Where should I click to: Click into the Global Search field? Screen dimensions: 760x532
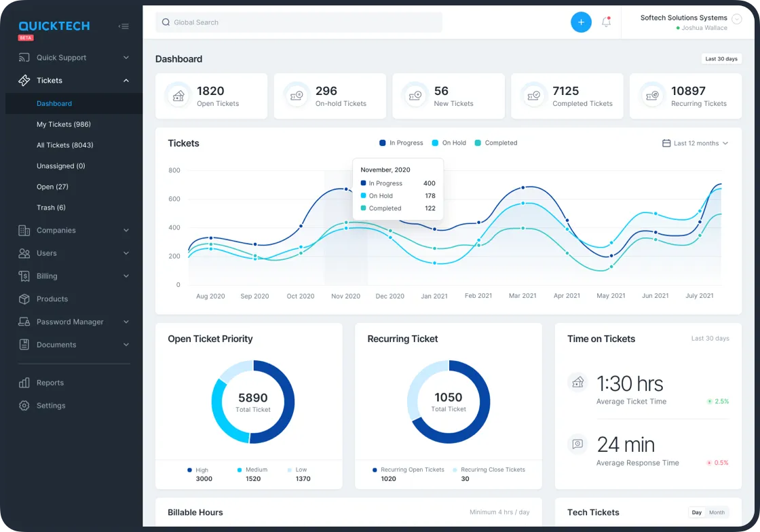[x=299, y=22]
